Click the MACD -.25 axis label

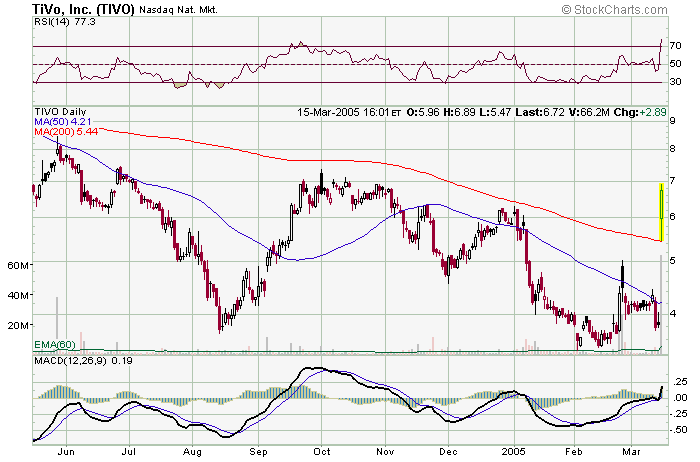678,414
